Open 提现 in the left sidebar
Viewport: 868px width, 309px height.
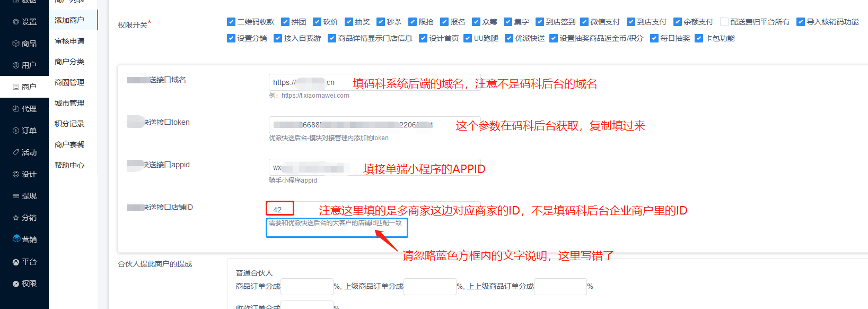click(24, 196)
